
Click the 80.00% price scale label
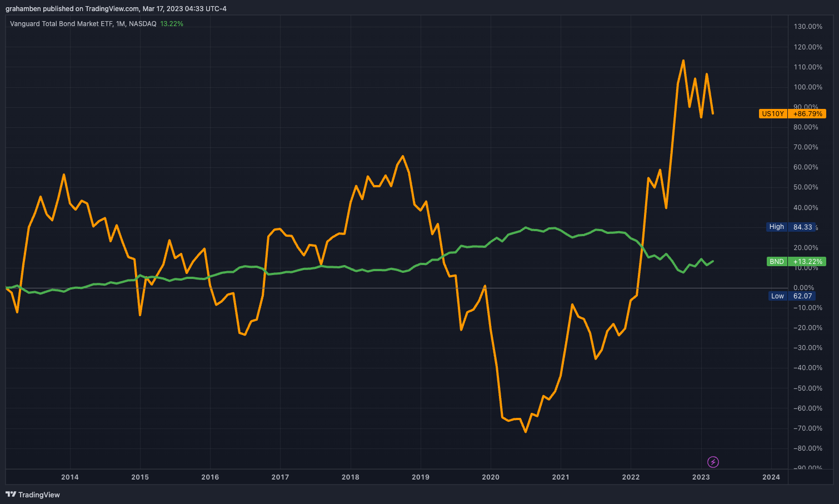806,127
